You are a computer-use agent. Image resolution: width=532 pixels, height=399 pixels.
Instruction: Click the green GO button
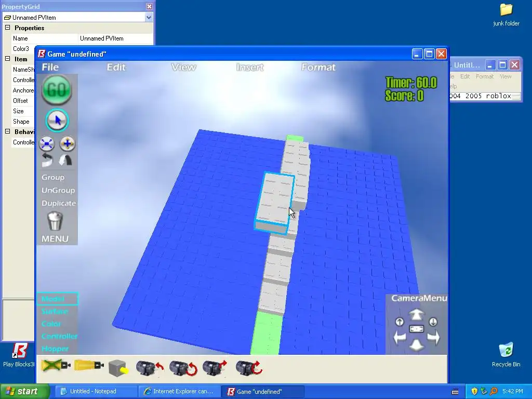pos(57,89)
